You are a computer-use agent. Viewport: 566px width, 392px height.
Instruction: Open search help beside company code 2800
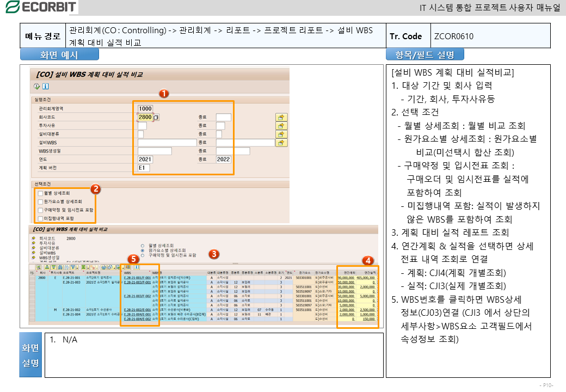tap(156, 117)
